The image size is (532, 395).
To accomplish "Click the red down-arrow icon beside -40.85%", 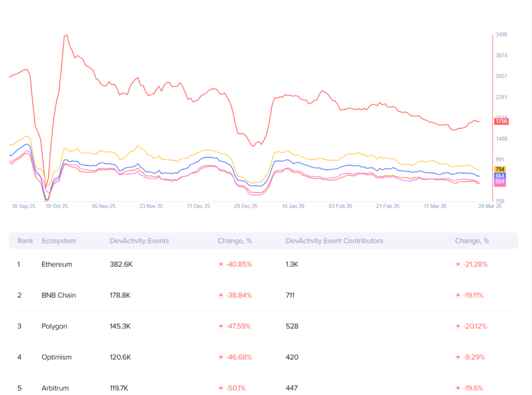I will [x=221, y=265].
